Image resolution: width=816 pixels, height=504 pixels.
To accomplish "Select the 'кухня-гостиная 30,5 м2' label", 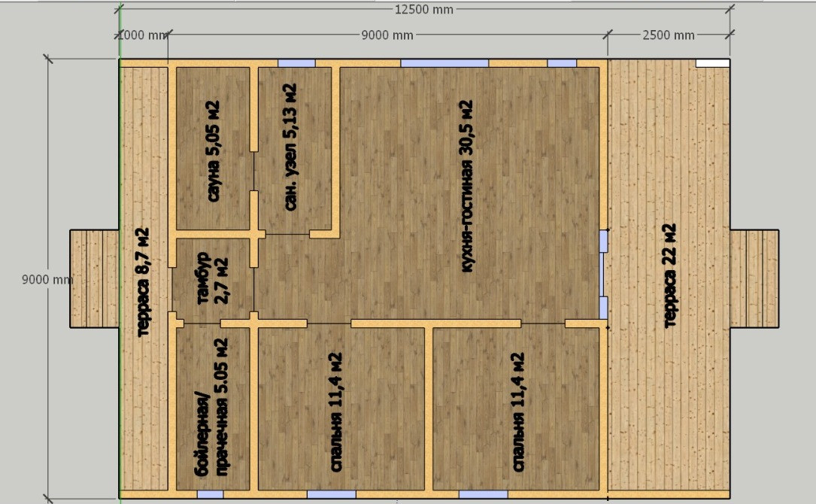I will 466,187.
